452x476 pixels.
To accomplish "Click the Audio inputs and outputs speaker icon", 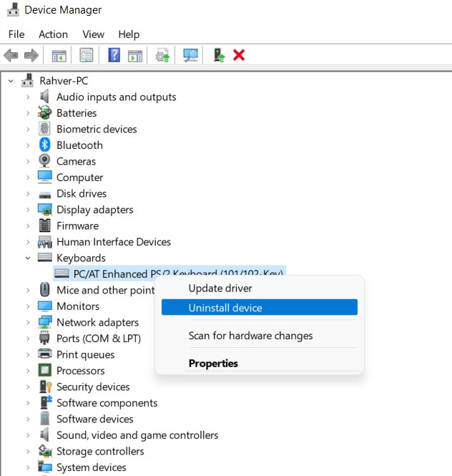I will (44, 97).
